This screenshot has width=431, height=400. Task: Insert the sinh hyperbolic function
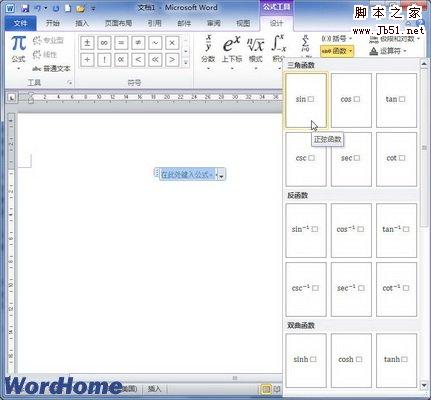(x=306, y=361)
